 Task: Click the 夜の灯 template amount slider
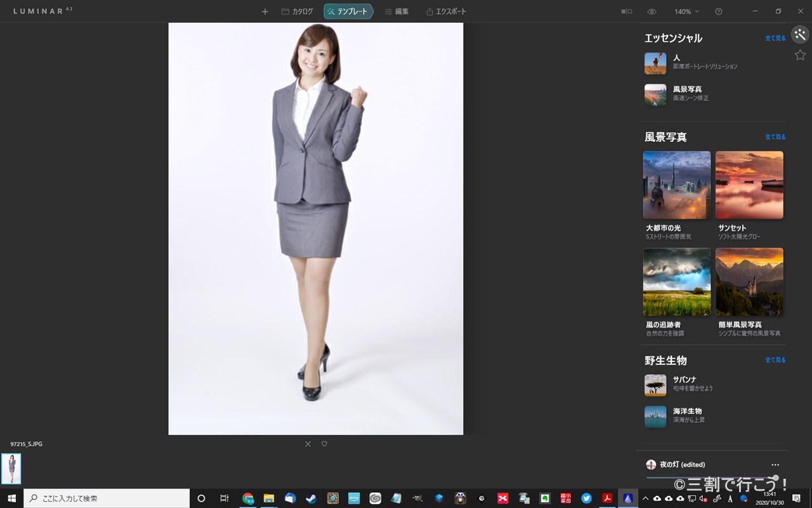tap(710, 478)
